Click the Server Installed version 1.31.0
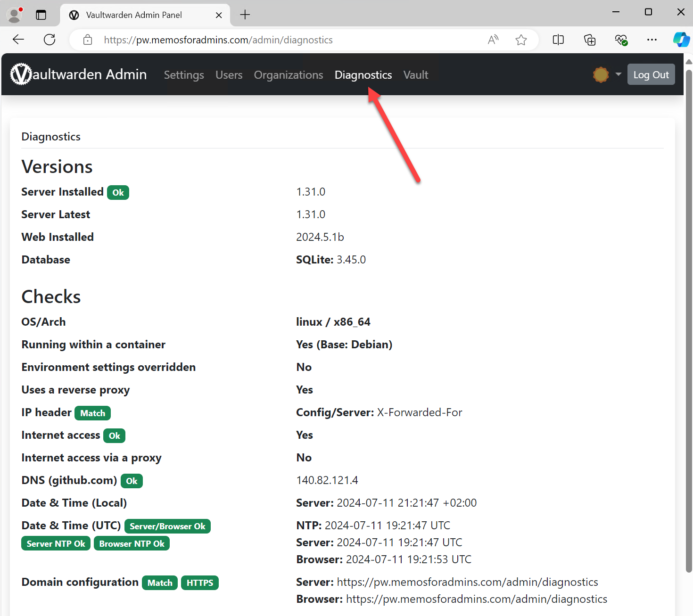The image size is (693, 616). click(x=311, y=192)
